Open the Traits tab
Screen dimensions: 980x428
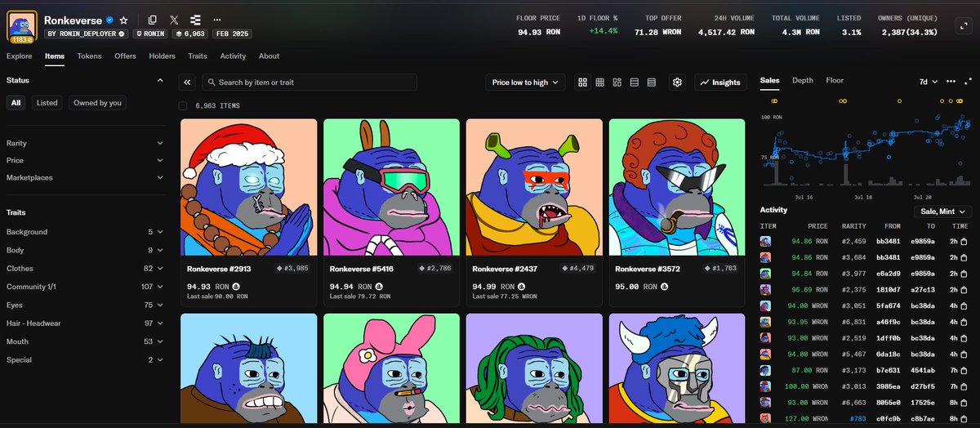(198, 56)
